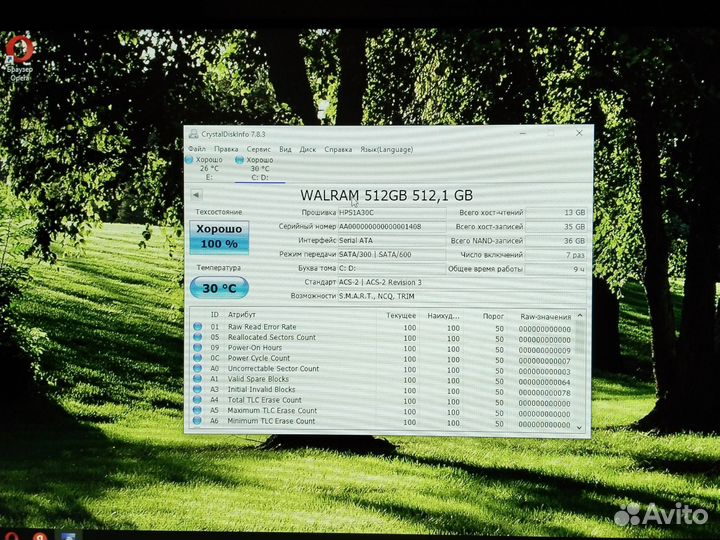
Task: Click total working time value 9 ч
Action: [556, 269]
